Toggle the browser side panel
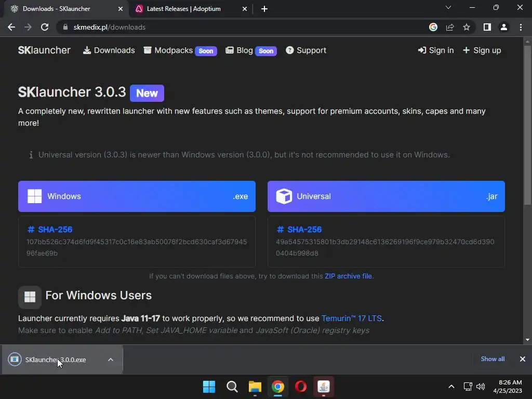 [x=487, y=27]
